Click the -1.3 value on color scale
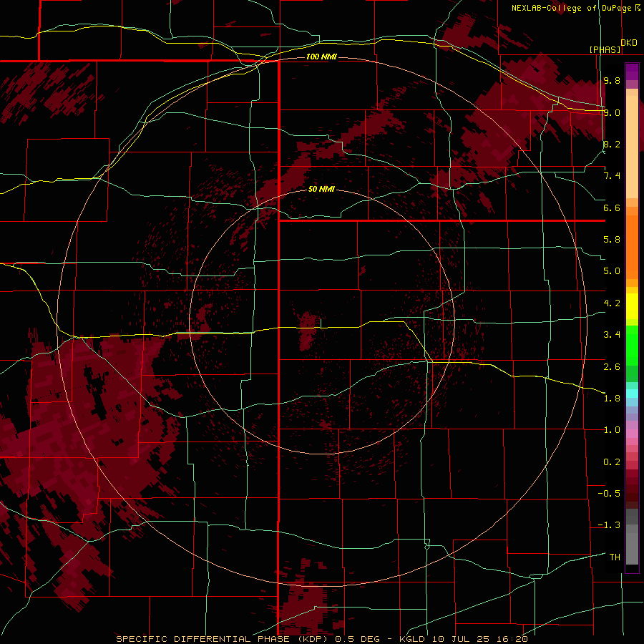This screenshot has width=644, height=644. coord(609,525)
